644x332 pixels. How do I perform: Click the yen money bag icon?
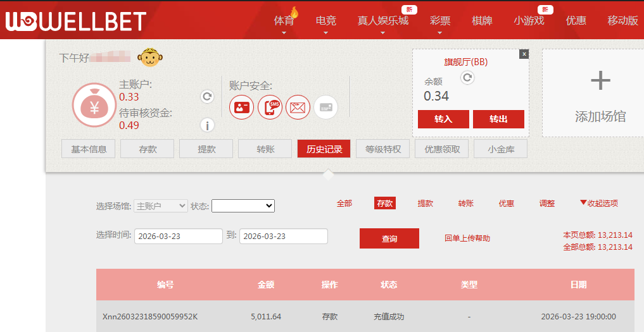coord(94,105)
